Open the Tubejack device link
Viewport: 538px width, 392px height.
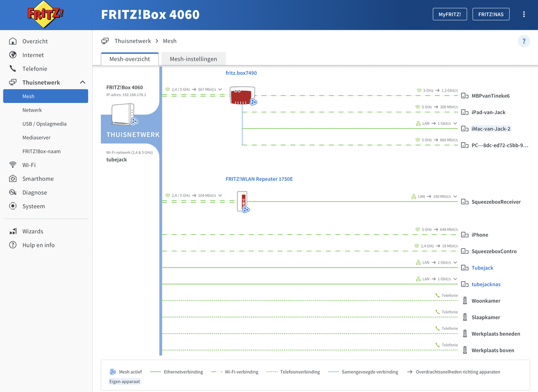[x=483, y=268]
